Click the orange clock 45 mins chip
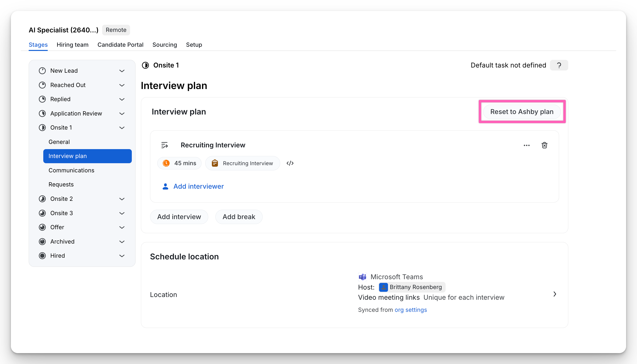Image resolution: width=637 pixels, height=364 pixels. pos(180,163)
